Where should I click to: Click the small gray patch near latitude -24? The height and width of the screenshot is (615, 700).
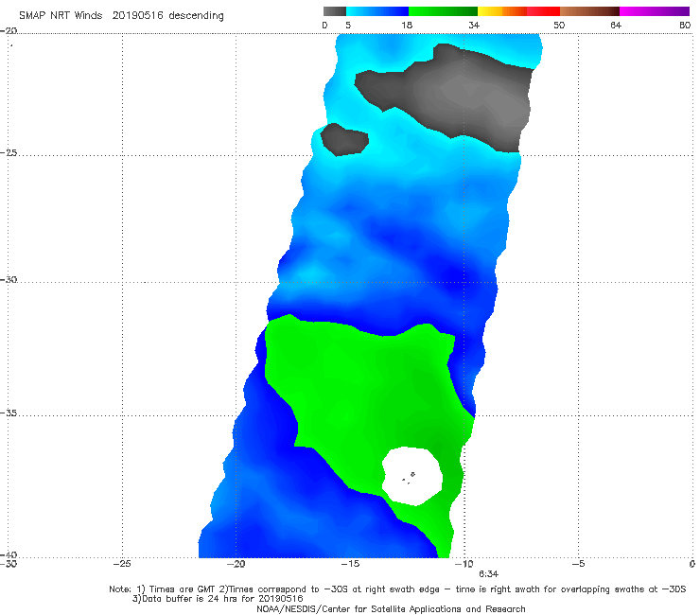(x=343, y=139)
